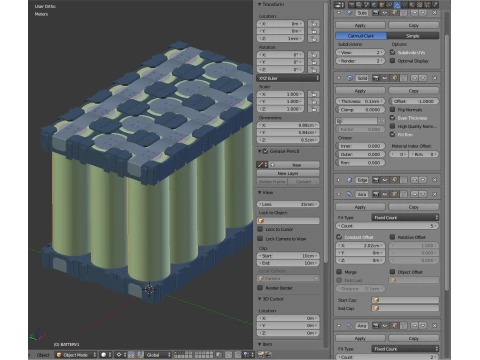Screen dimensions: 480x360
Task: Move the Subsurf modifier down in stack
Action: pos(423,13)
